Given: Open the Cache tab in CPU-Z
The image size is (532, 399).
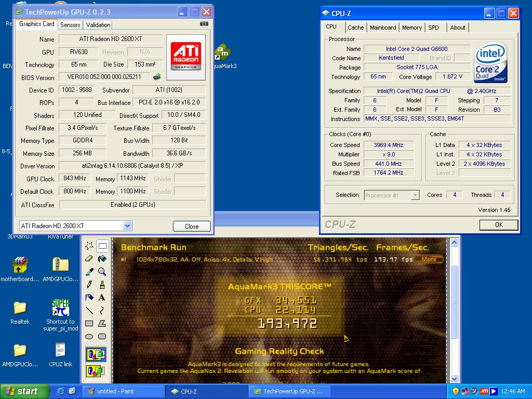Looking at the screenshot, I should tap(355, 28).
